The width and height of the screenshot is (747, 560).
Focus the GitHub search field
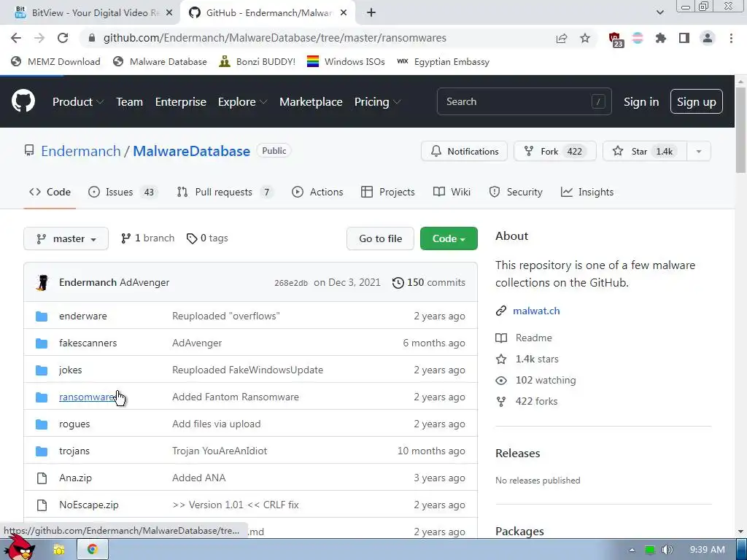tap(524, 101)
